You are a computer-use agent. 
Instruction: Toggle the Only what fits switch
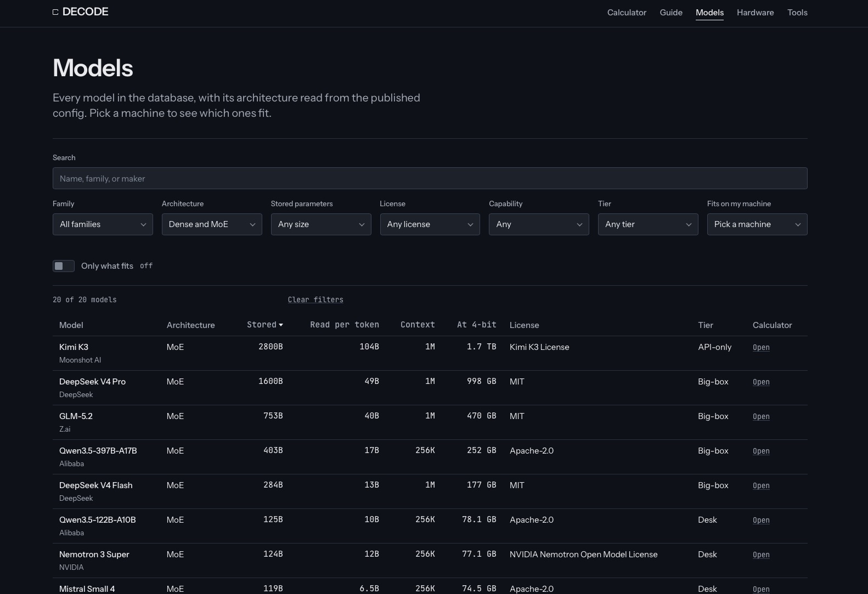pos(64,266)
